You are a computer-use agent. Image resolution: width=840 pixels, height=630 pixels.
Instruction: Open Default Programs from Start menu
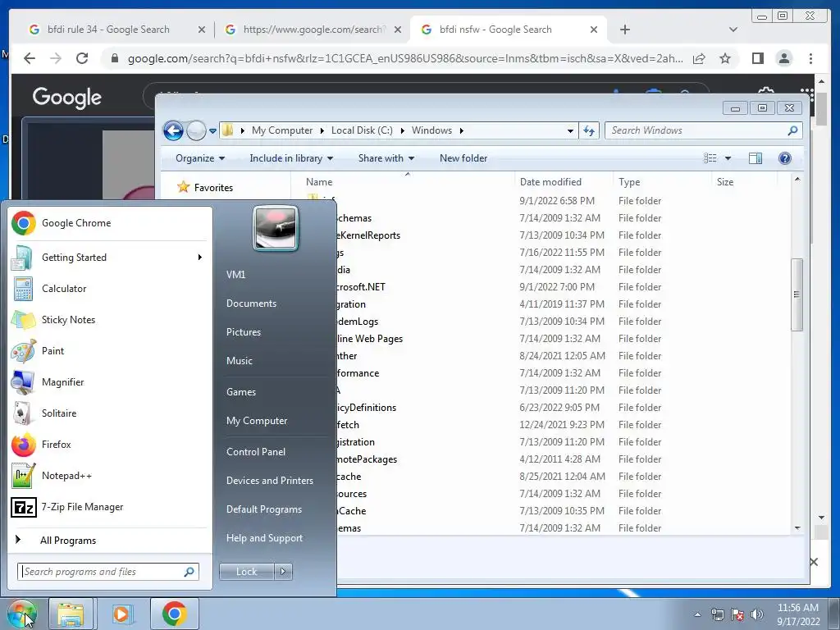point(264,509)
